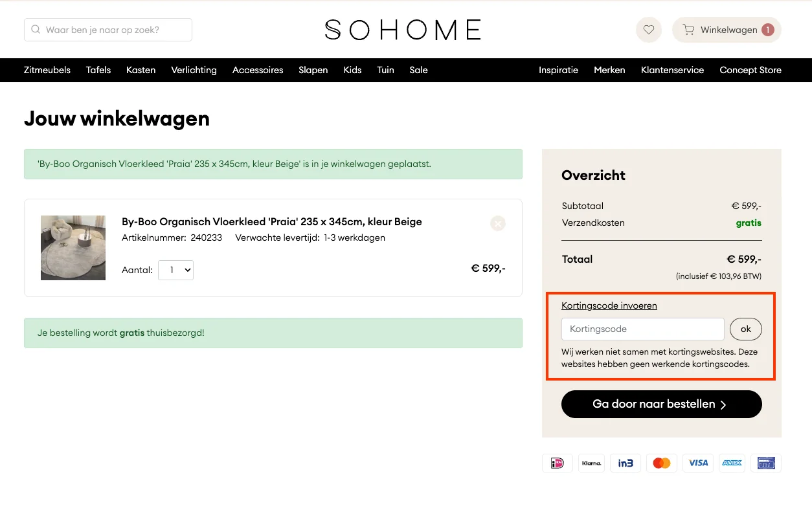This screenshot has height=521, width=812.
Task: Open the wishlist heart icon
Action: point(648,29)
